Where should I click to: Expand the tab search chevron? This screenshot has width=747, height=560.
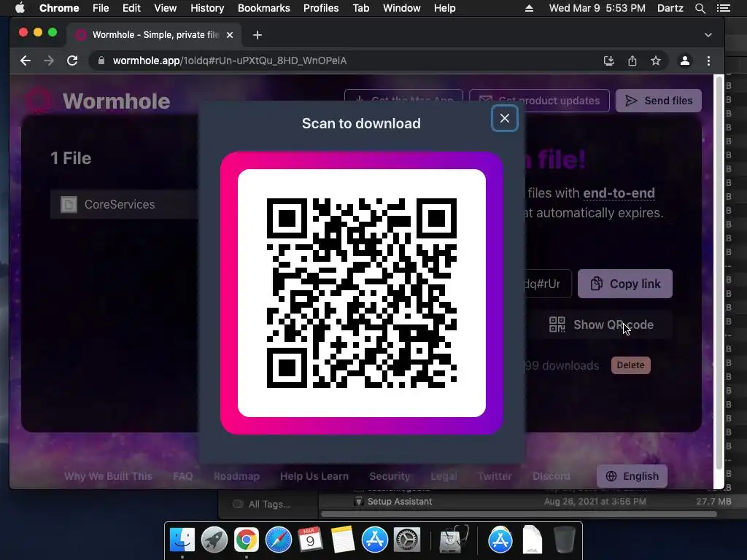(x=708, y=35)
